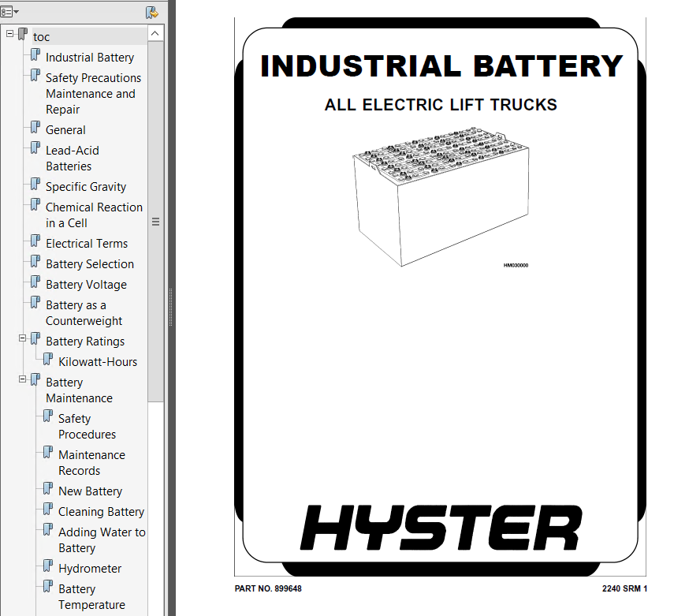The width and height of the screenshot is (674, 616).
Task: Go to Adding Water to Battery
Action: pyautogui.click(x=102, y=539)
